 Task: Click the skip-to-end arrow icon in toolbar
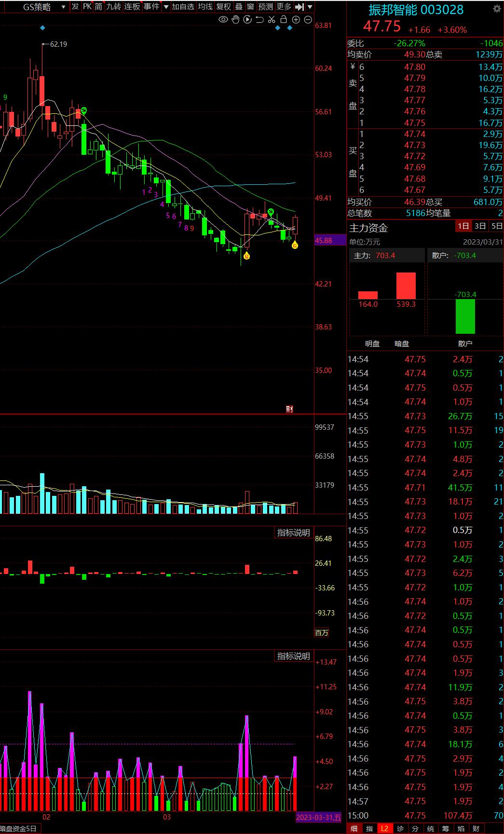pos(300,7)
